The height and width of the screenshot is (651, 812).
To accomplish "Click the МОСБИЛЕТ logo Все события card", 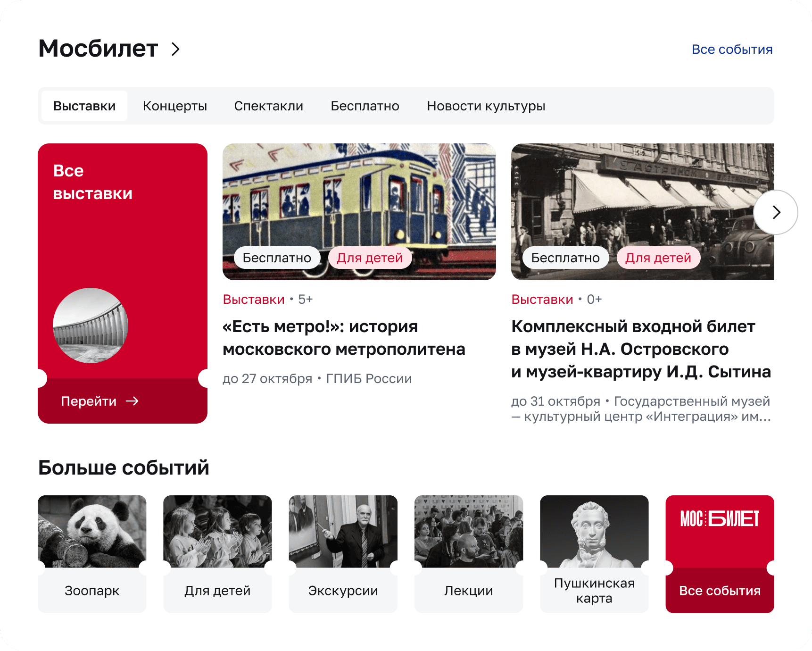I will [720, 554].
